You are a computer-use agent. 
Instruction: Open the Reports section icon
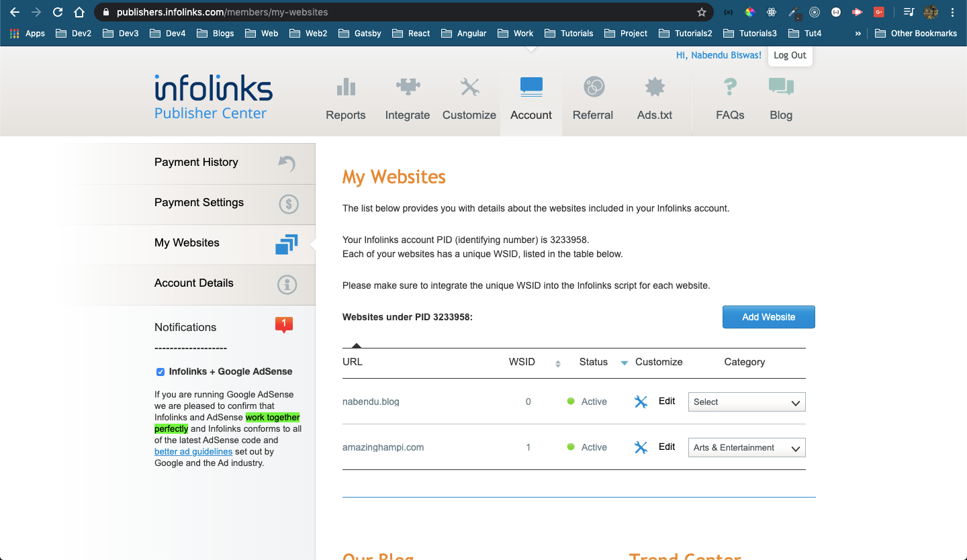pyautogui.click(x=346, y=87)
